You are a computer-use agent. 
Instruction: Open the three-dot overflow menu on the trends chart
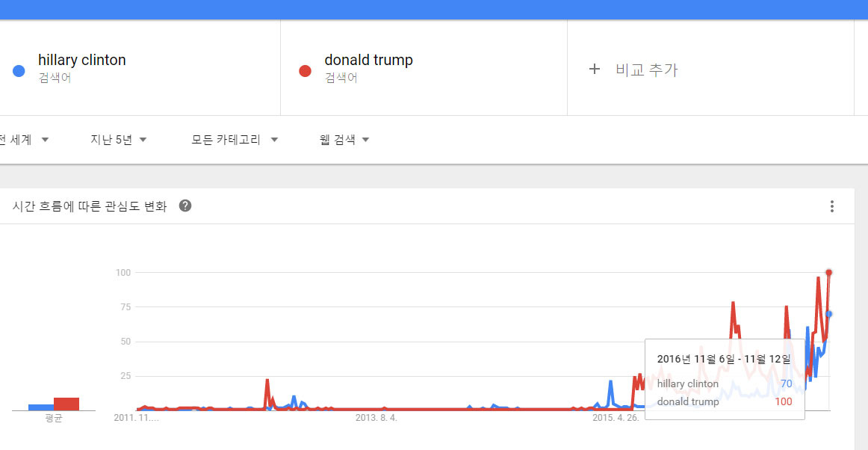[x=832, y=206]
